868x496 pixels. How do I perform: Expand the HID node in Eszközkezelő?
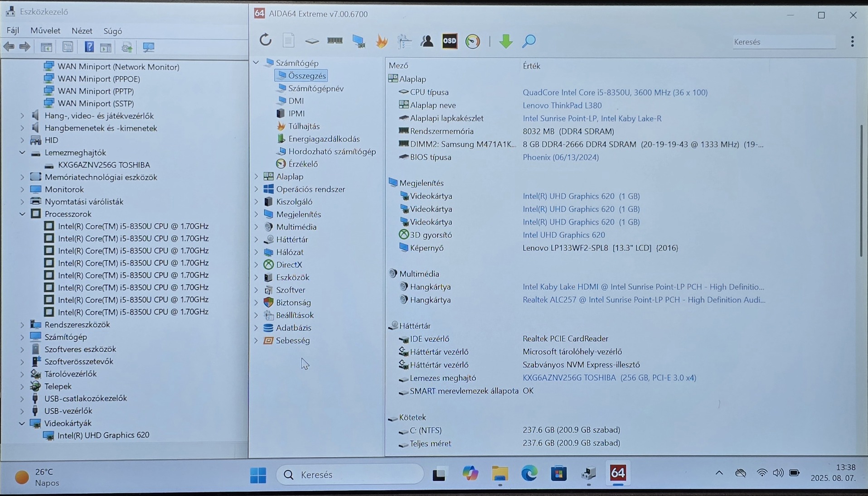pos(22,140)
